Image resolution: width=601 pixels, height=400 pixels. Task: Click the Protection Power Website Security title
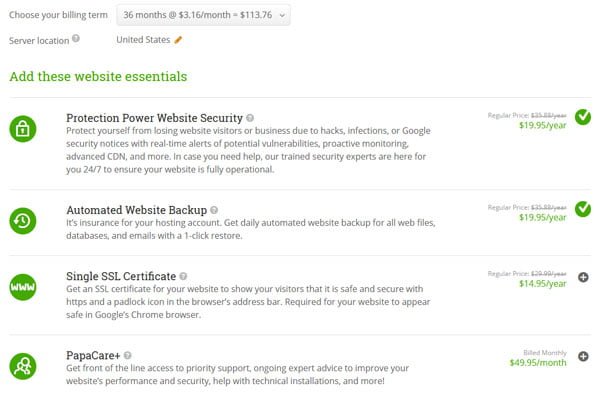coord(154,118)
